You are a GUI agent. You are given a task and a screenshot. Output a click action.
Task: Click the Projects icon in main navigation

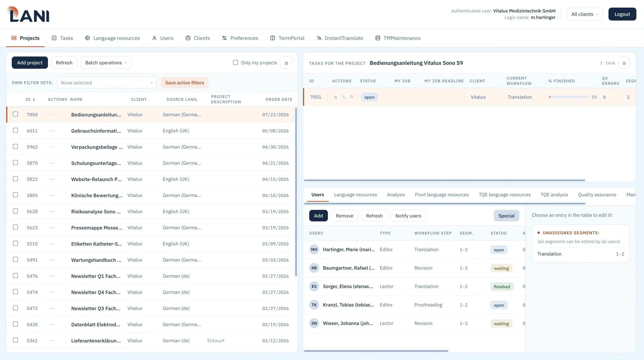tap(14, 38)
